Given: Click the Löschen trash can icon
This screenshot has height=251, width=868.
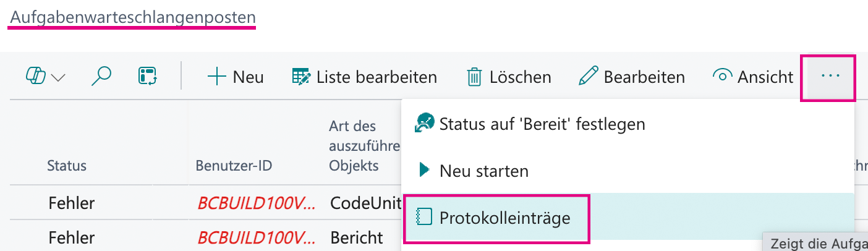Looking at the screenshot, I should click(x=474, y=77).
